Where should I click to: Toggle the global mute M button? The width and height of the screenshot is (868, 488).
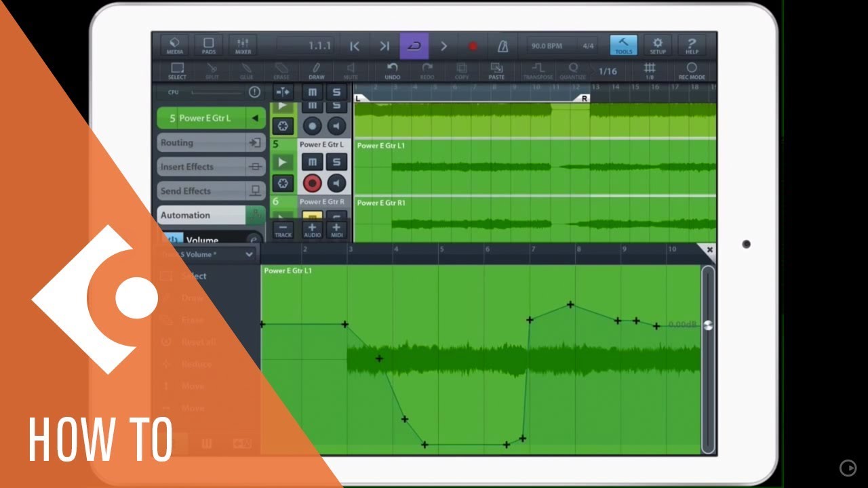click(312, 91)
